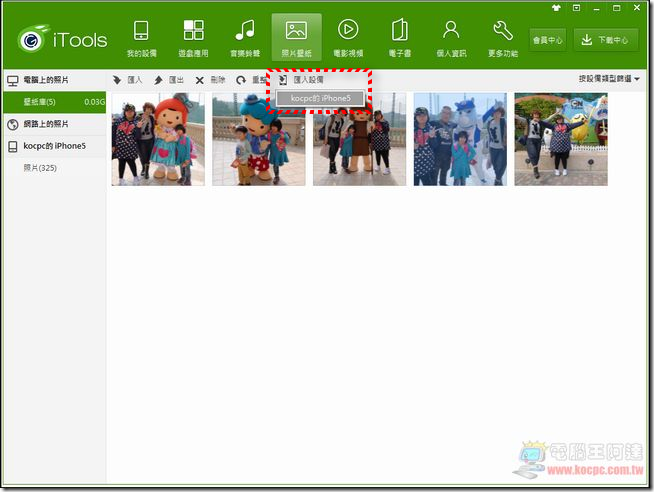Open the 電子書 e-book section
This screenshot has height=492, width=654.
[x=400, y=39]
